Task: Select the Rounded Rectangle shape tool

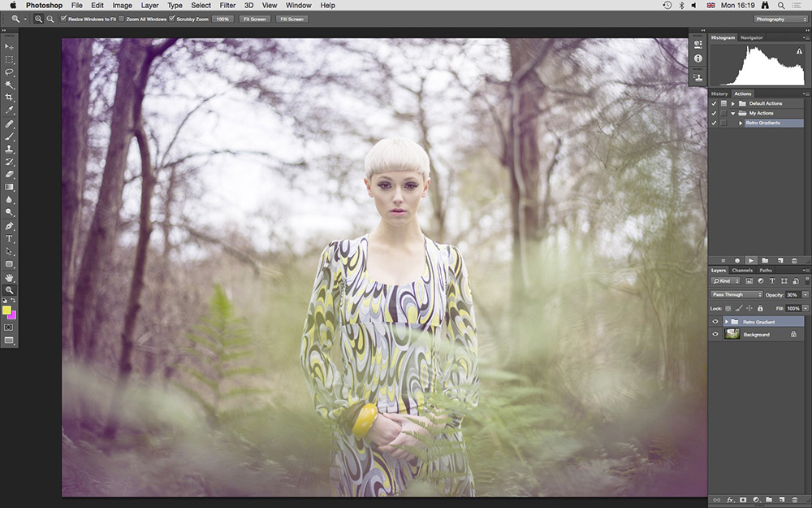Action: 9,264
